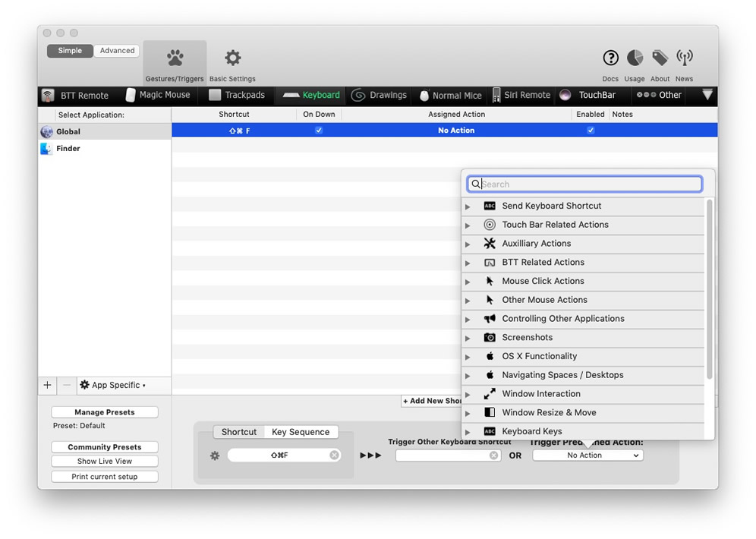Click the Keyboard Keys ABC icon
The height and width of the screenshot is (539, 756).
tap(490, 431)
